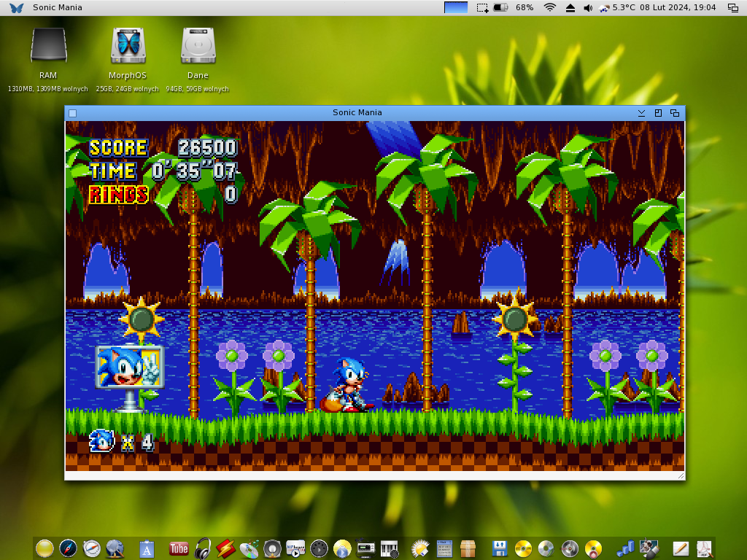The width and height of the screenshot is (747, 560).
Task: Click the SCORE value 26500
Action: 207,148
